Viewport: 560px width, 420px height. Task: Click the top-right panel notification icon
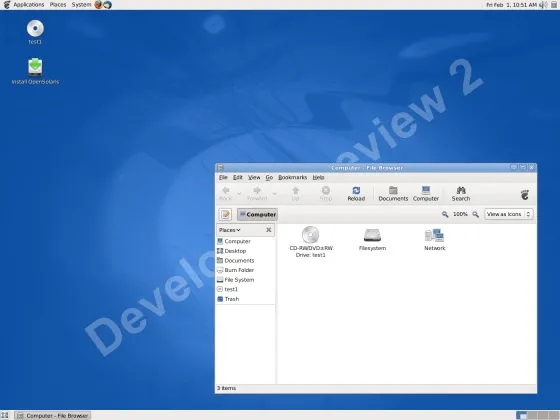(x=554, y=5)
